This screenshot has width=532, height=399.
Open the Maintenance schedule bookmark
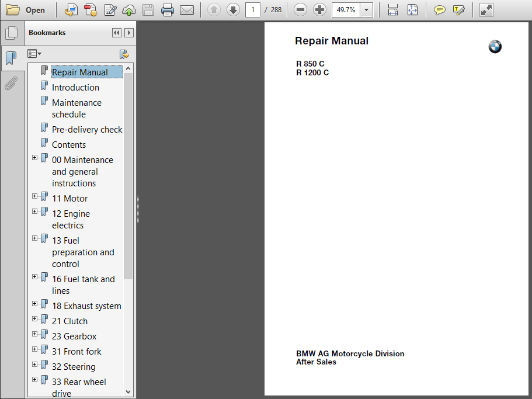(77, 109)
